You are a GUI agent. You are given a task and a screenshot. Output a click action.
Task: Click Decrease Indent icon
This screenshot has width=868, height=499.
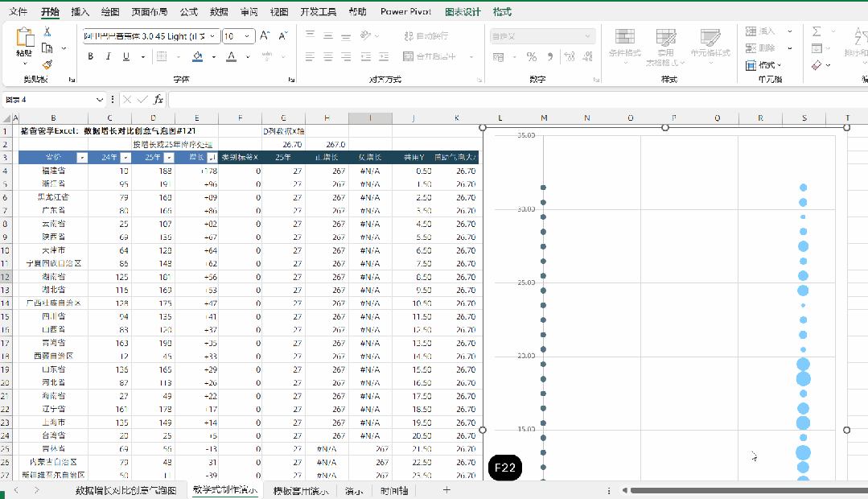pos(366,56)
